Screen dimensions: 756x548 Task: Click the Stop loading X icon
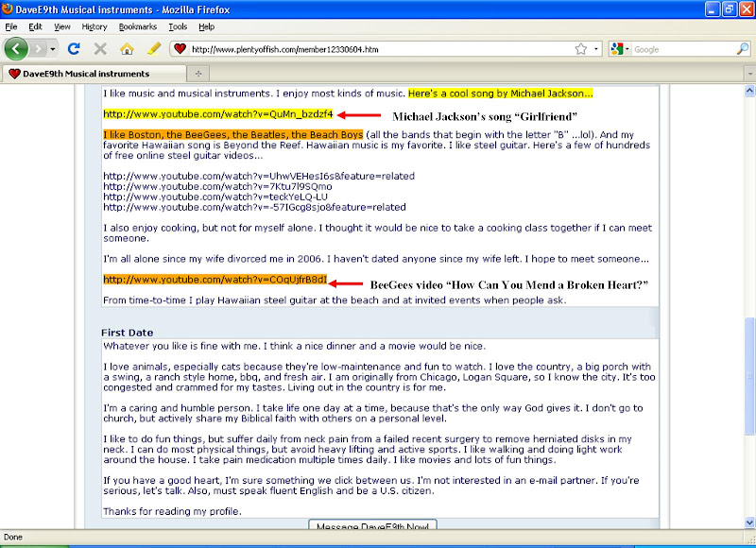point(100,49)
